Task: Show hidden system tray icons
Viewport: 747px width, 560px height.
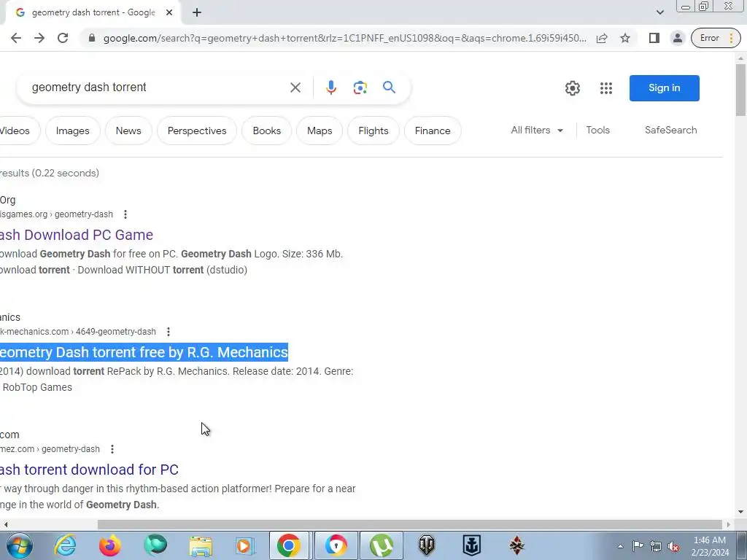Action: point(620,546)
